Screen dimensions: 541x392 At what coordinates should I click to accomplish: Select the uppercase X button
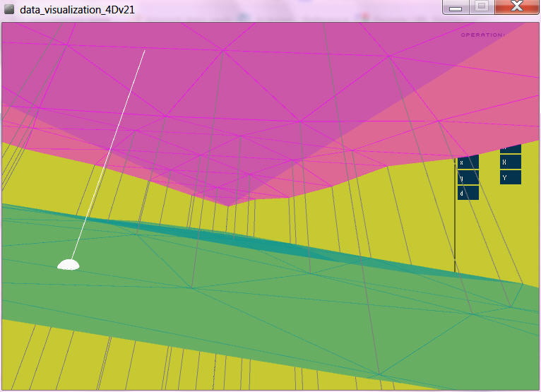pos(510,162)
